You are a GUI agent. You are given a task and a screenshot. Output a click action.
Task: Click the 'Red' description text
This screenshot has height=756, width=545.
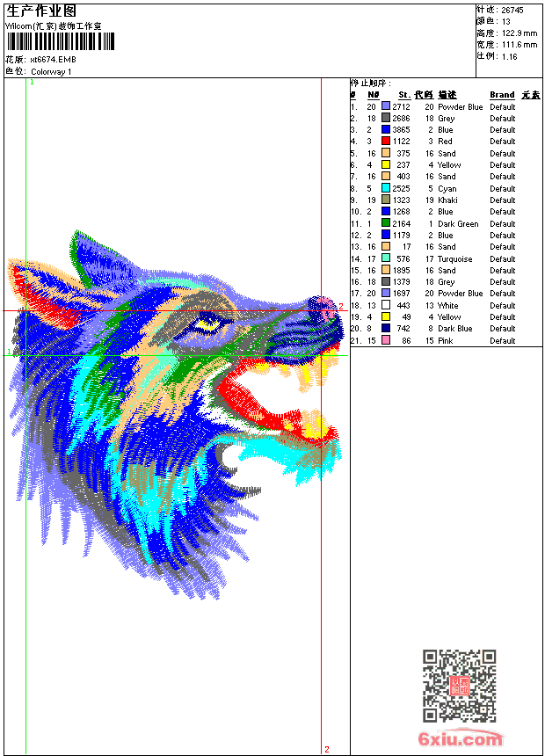445,142
